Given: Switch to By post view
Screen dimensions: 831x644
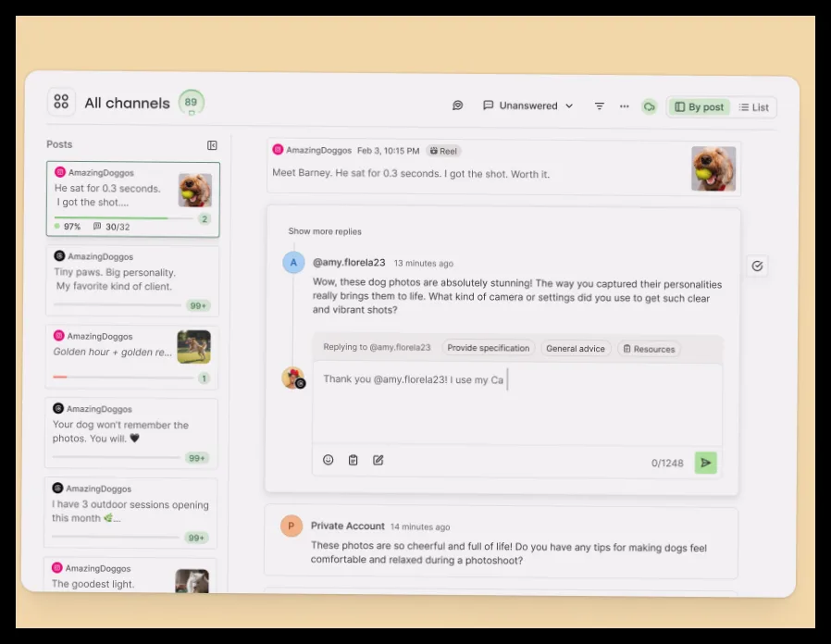Looking at the screenshot, I should 699,107.
